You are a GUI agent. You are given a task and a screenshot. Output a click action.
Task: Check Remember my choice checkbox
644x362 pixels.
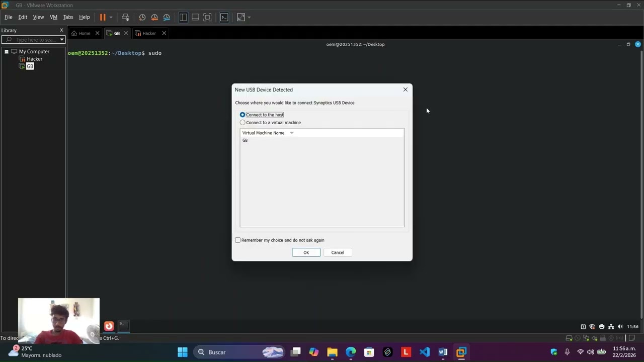pyautogui.click(x=238, y=240)
